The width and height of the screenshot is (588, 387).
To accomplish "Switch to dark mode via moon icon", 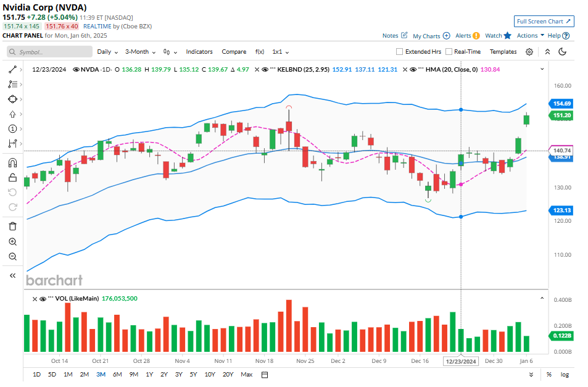I will 562,52.
